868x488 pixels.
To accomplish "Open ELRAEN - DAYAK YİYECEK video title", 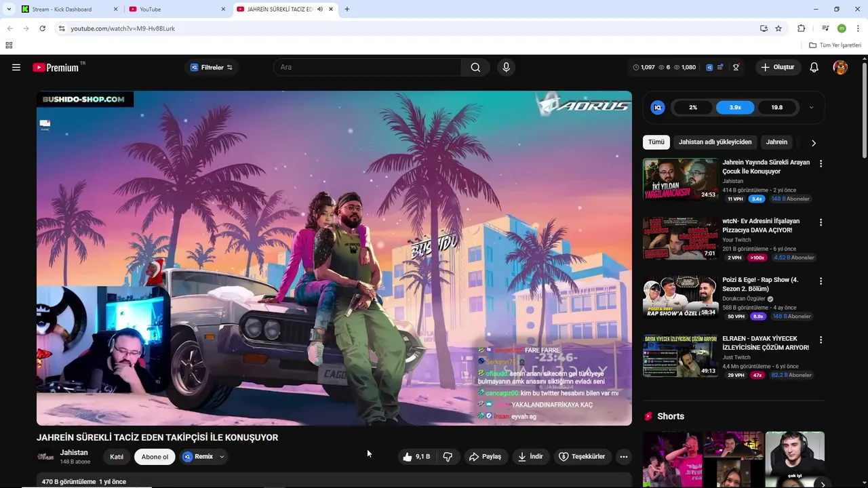I will [766, 343].
